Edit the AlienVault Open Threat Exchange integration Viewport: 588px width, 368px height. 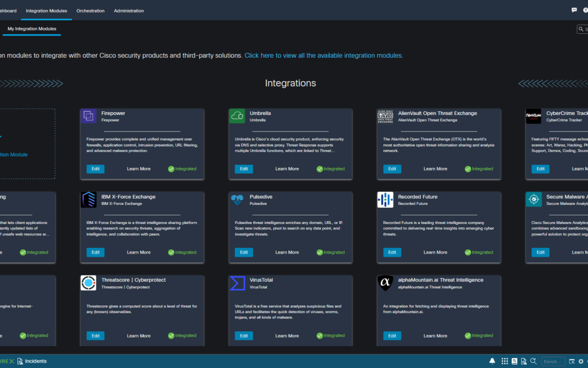(x=392, y=169)
